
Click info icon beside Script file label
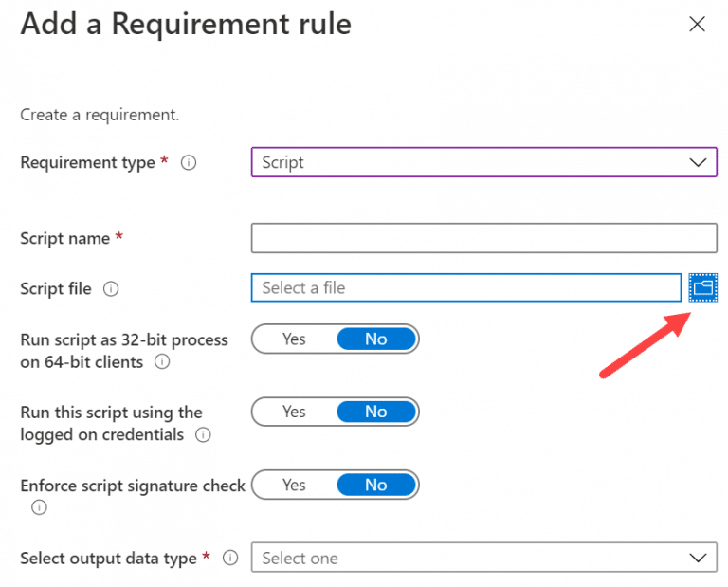pos(111,289)
